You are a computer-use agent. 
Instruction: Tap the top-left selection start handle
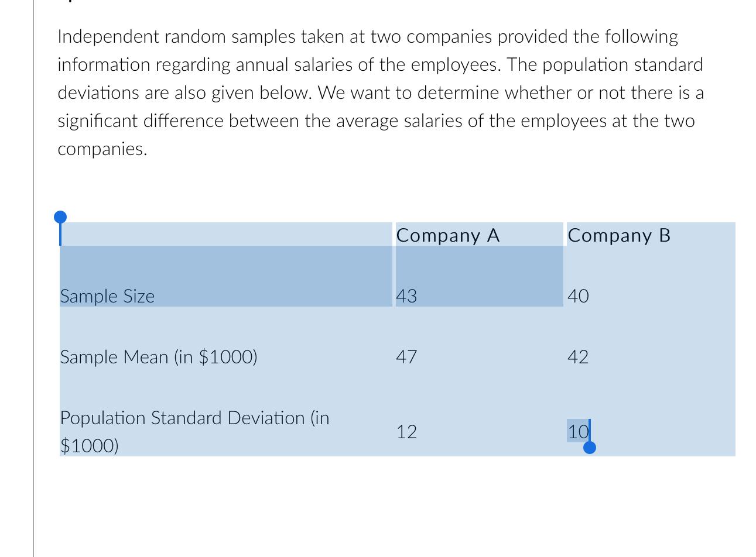(x=60, y=218)
